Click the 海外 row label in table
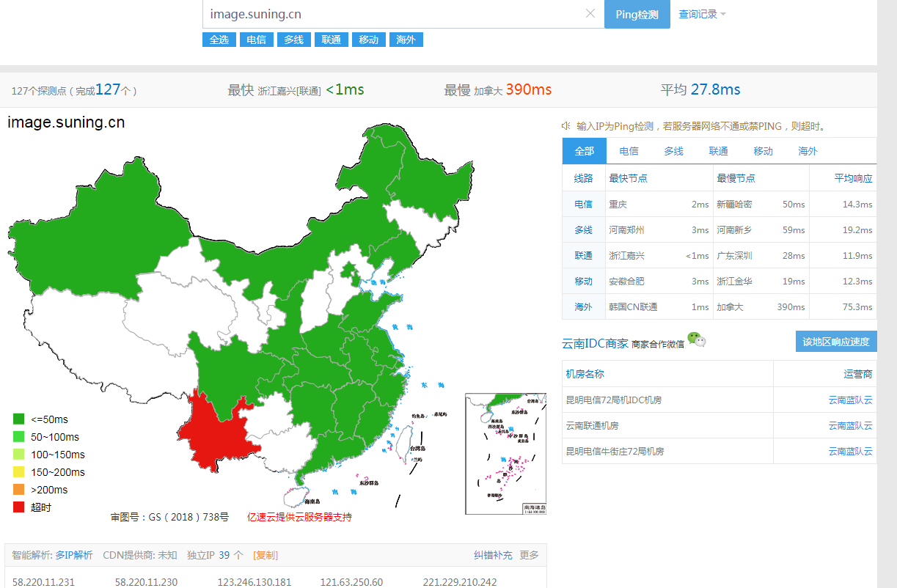Screen dimensions: 897x588 [x=583, y=306]
